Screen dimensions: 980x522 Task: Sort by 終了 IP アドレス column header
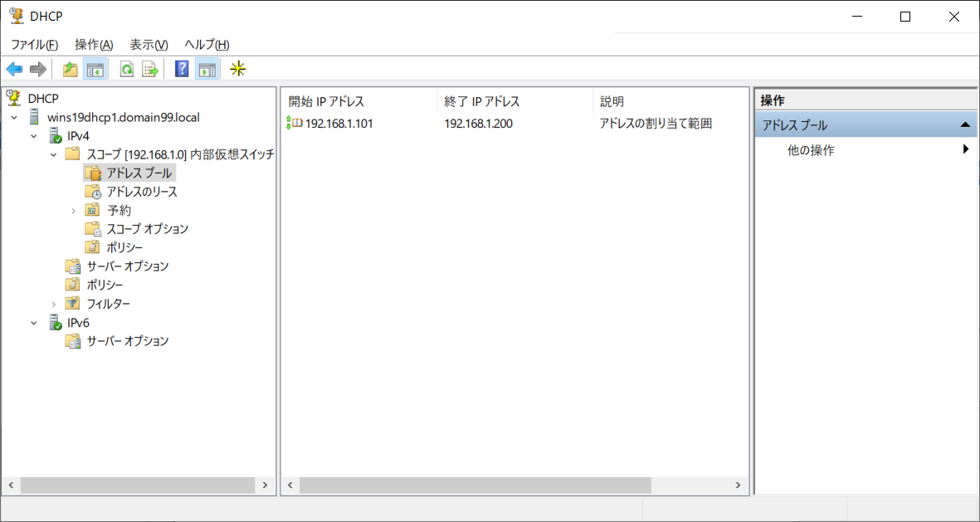(x=515, y=101)
